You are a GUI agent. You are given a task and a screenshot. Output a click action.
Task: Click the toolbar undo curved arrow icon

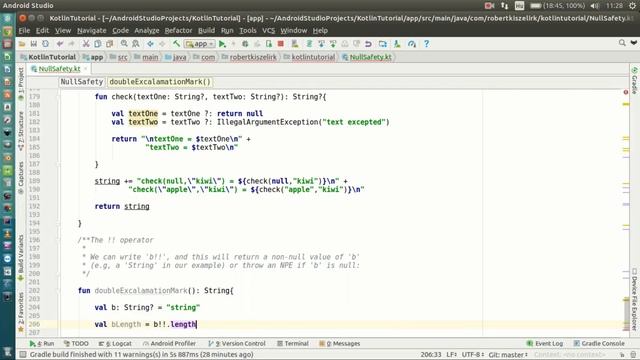coord(368,44)
